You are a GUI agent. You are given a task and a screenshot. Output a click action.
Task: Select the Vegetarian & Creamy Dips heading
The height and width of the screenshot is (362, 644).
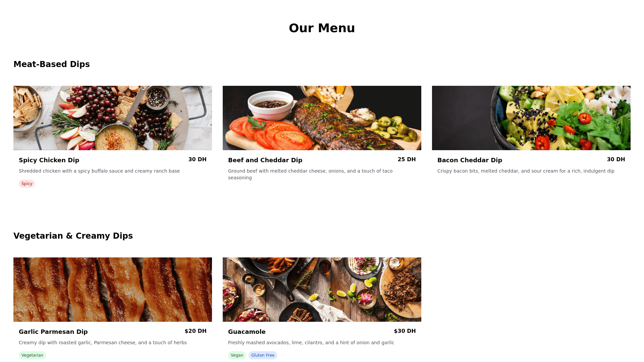point(73,236)
